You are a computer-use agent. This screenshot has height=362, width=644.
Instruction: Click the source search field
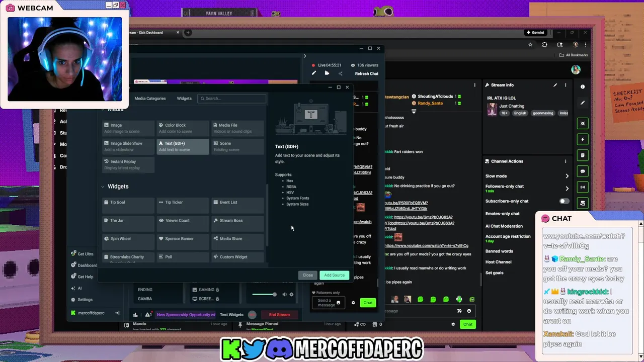pyautogui.click(x=232, y=99)
